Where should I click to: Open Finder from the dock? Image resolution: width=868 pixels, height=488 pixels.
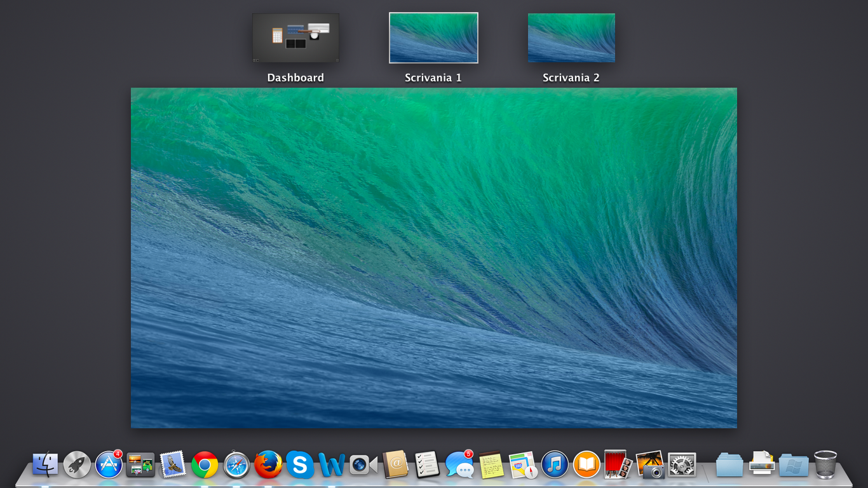pos(45,464)
